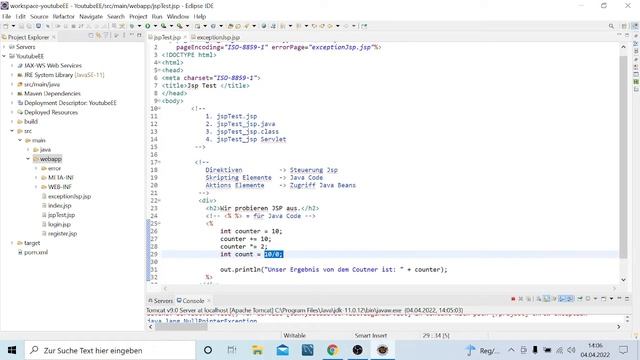Click the editor vertical scrollbar
Viewport: 640px width, 360px height.
coord(623,157)
